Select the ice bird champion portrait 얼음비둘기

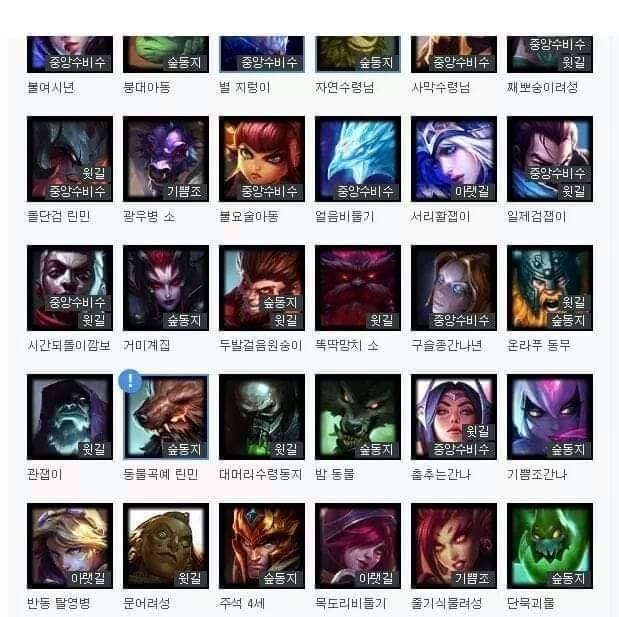[358, 159]
